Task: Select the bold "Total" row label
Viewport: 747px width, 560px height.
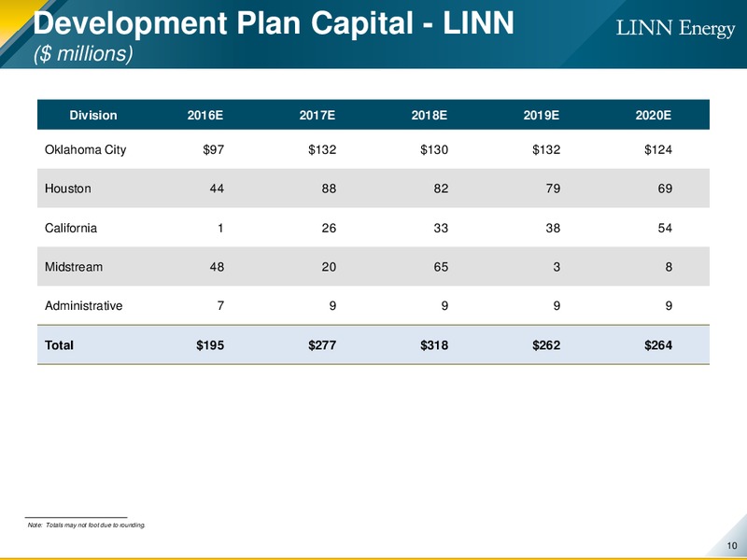Action: tap(59, 345)
